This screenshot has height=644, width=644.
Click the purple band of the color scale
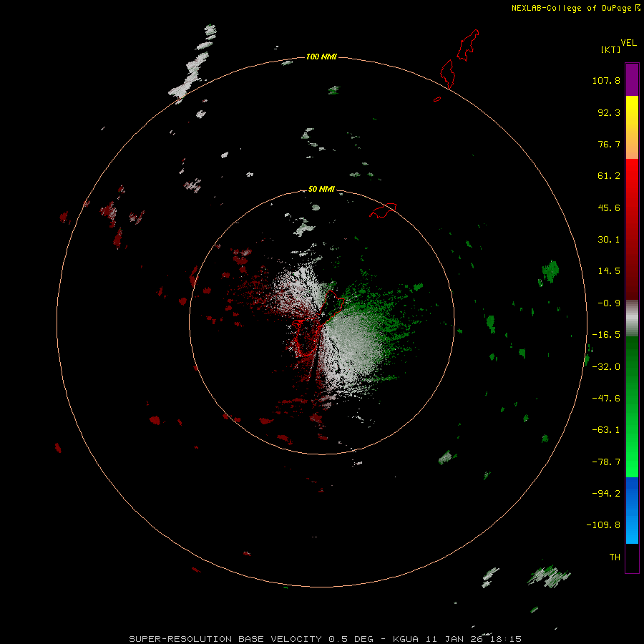(632, 79)
